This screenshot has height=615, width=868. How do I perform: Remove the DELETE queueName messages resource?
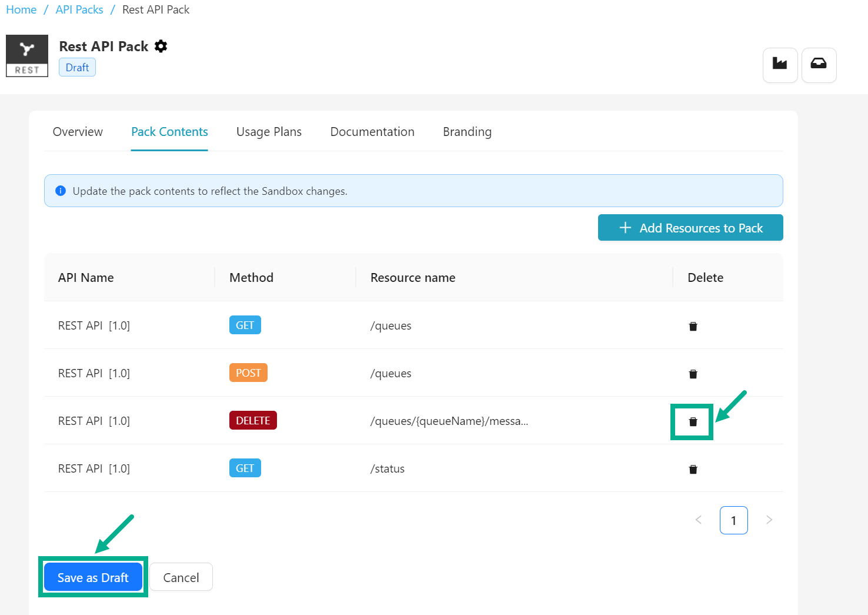693,422
